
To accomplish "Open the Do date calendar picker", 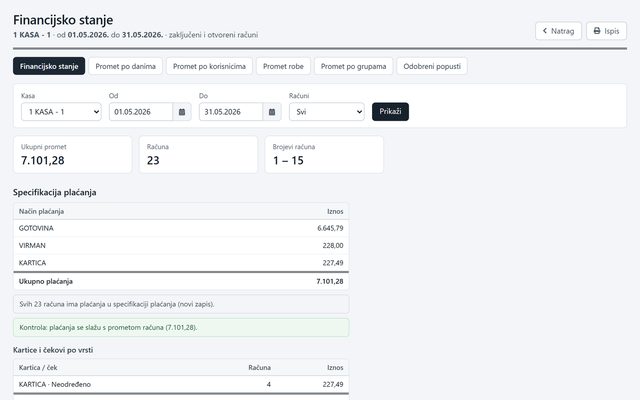I will 272,112.
